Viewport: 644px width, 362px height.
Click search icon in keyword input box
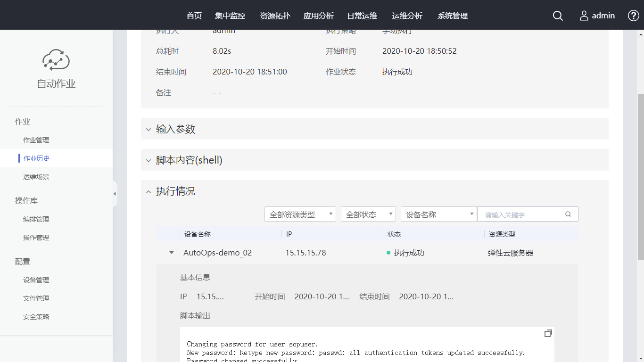click(568, 214)
